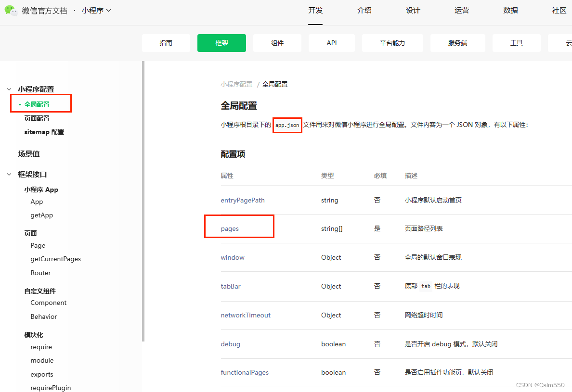
Task: Click 自定义组件 sidebar heading
Action: pos(40,291)
